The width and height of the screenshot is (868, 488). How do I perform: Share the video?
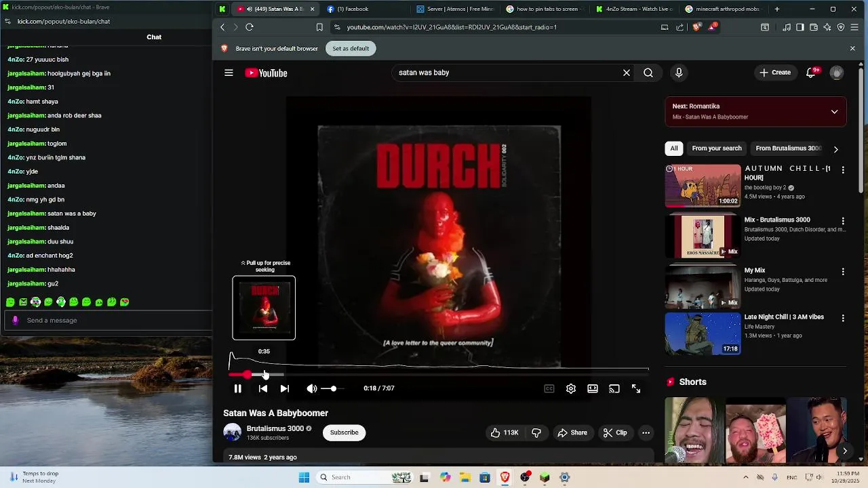point(572,432)
